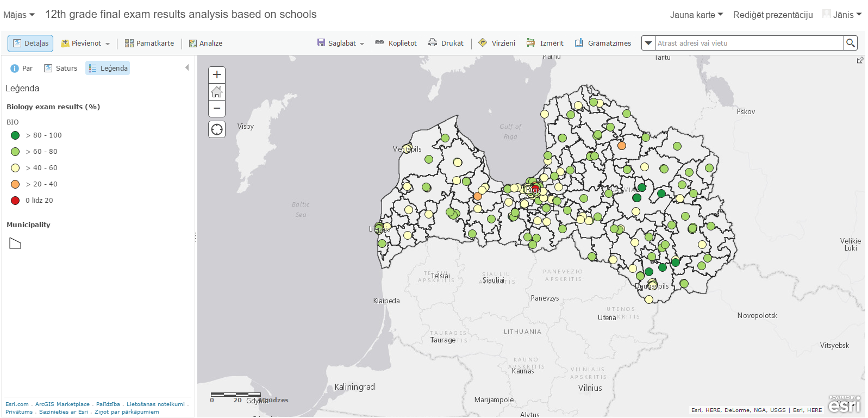Open the ArcGIS Marketplace link
Screen dimensions: 868x418
point(62,404)
